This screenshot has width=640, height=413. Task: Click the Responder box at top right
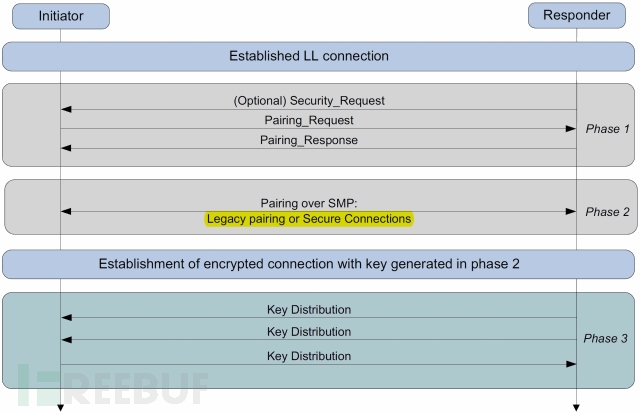[577, 16]
